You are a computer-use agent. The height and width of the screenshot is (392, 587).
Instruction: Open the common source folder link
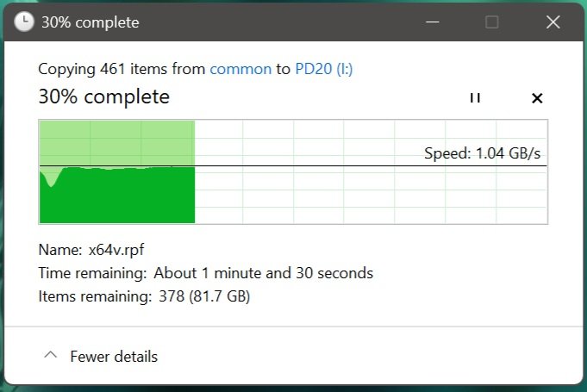[x=240, y=69]
